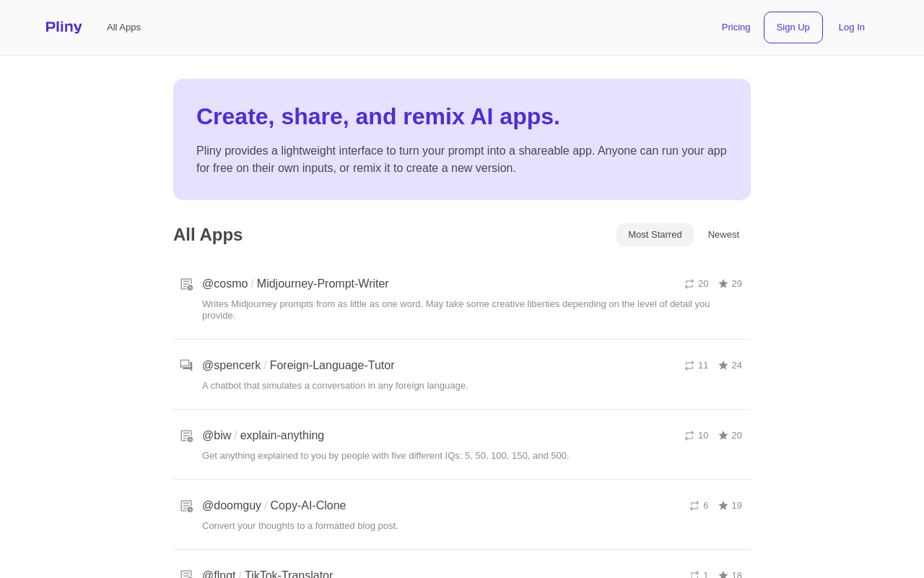Click the Copy-AI-Clone app type icon
Screen dimensions: 924x578
click(x=186, y=506)
